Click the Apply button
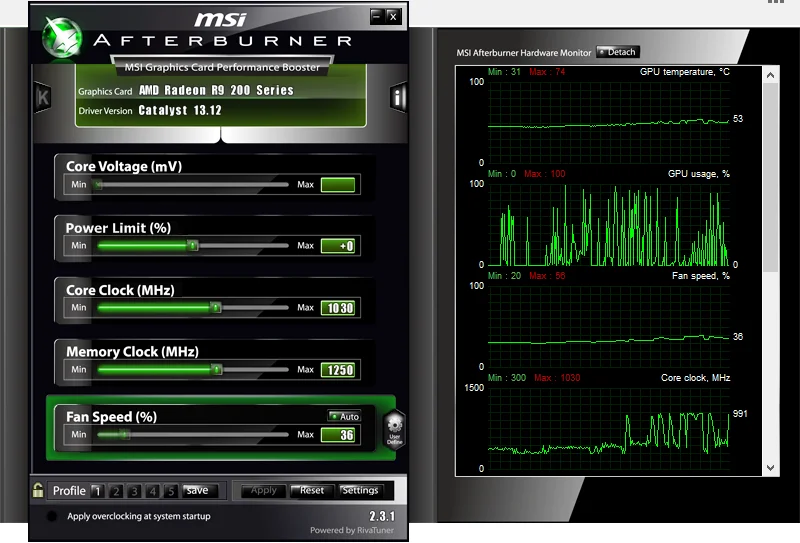The width and height of the screenshot is (800, 543). 263,490
